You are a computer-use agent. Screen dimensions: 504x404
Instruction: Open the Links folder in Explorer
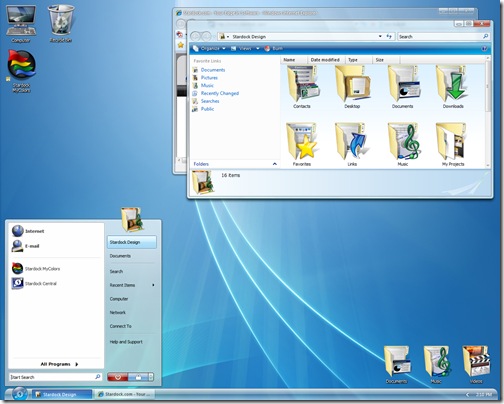point(352,144)
